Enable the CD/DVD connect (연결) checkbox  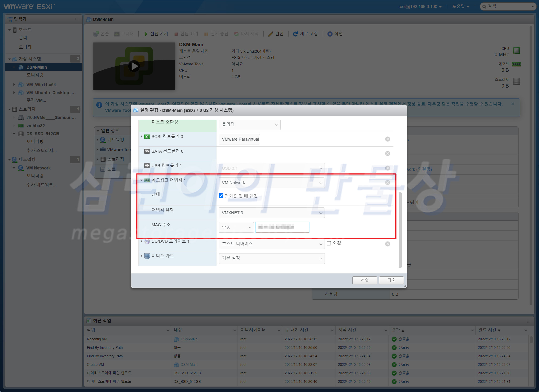(x=329, y=243)
